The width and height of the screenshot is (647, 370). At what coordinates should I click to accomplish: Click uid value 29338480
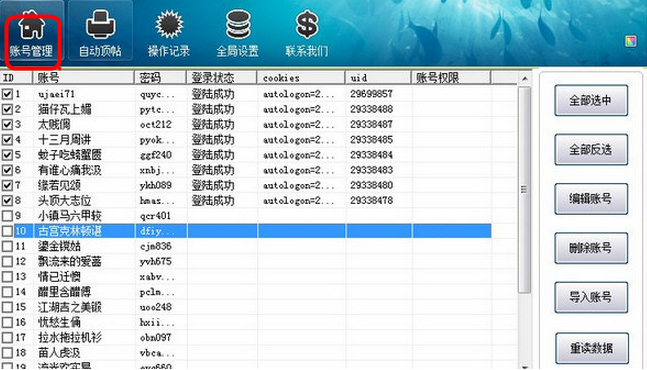click(x=371, y=185)
